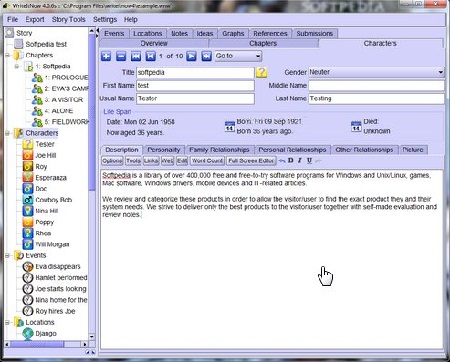Screen dimensions: 450x362
Task: Apply underline formatting in description editor
Action: [x=309, y=161]
